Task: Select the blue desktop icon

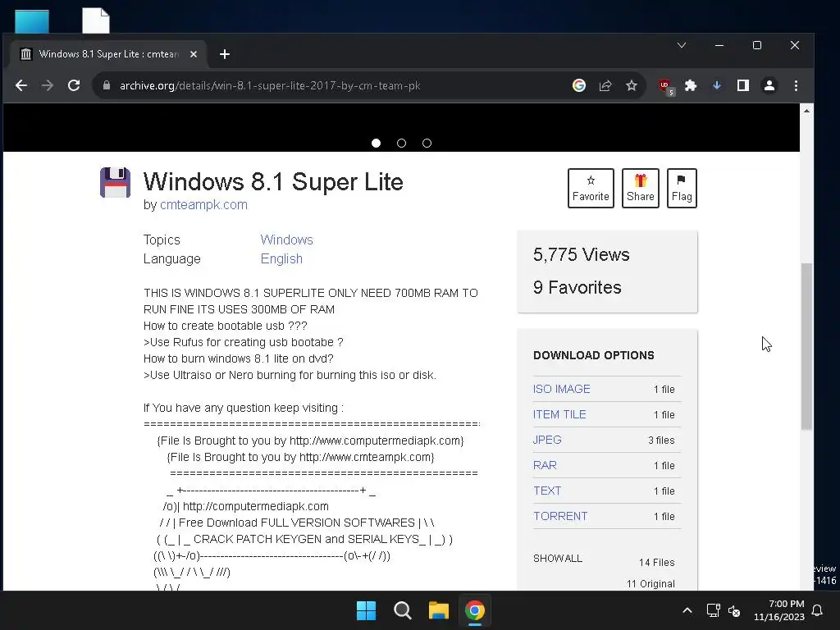Action: click(32, 21)
